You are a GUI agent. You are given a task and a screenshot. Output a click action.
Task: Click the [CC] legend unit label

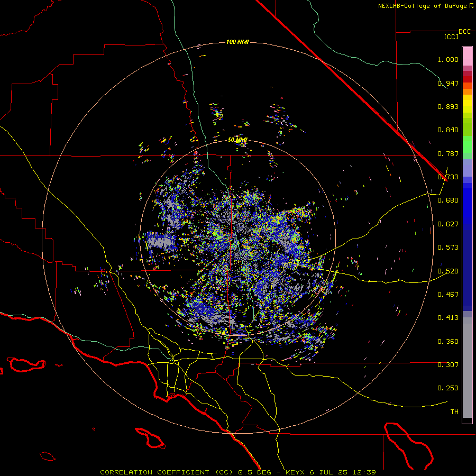point(451,36)
